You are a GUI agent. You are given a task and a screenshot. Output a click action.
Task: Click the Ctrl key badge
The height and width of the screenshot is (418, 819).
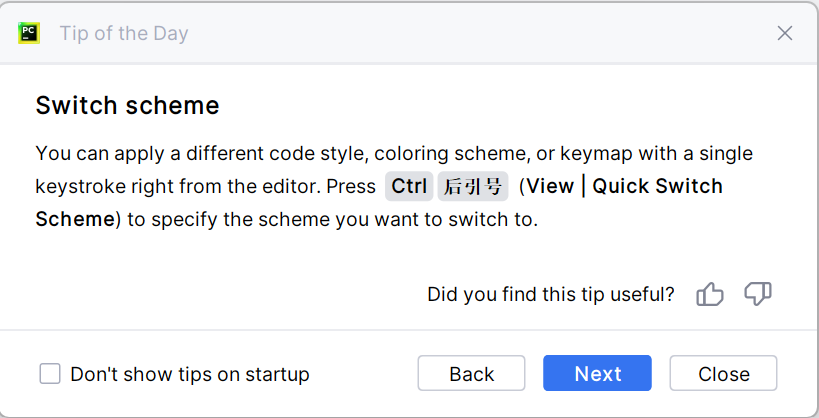point(409,186)
